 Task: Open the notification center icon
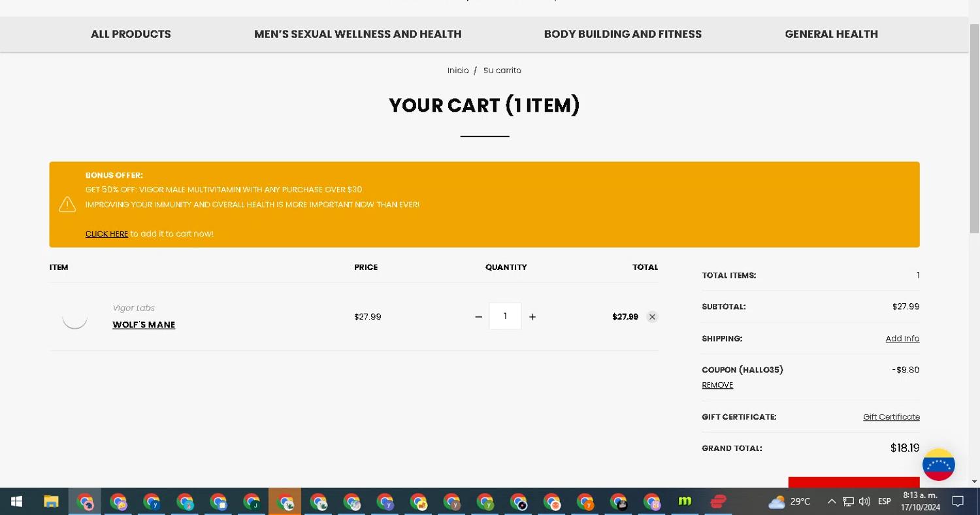pos(958,501)
